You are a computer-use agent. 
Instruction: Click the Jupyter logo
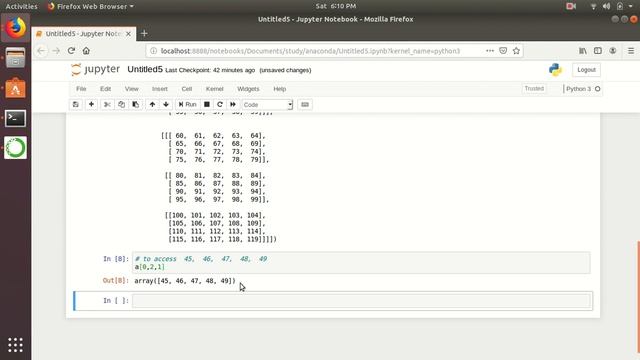96,69
